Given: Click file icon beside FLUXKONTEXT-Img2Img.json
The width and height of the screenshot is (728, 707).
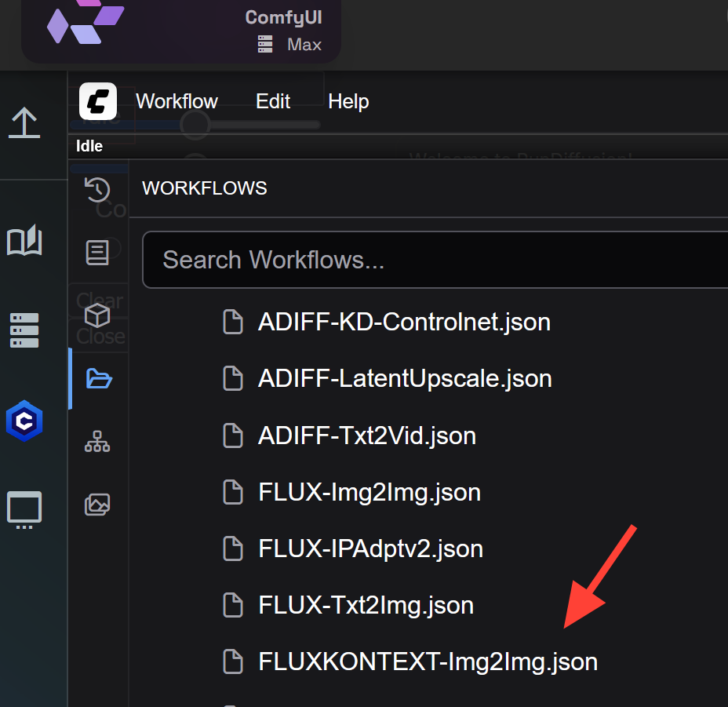Looking at the screenshot, I should 233,662.
